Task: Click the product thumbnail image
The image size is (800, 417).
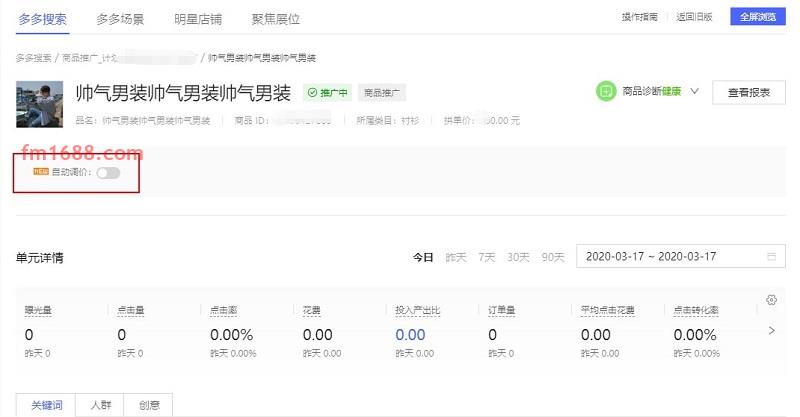Action: click(x=39, y=104)
